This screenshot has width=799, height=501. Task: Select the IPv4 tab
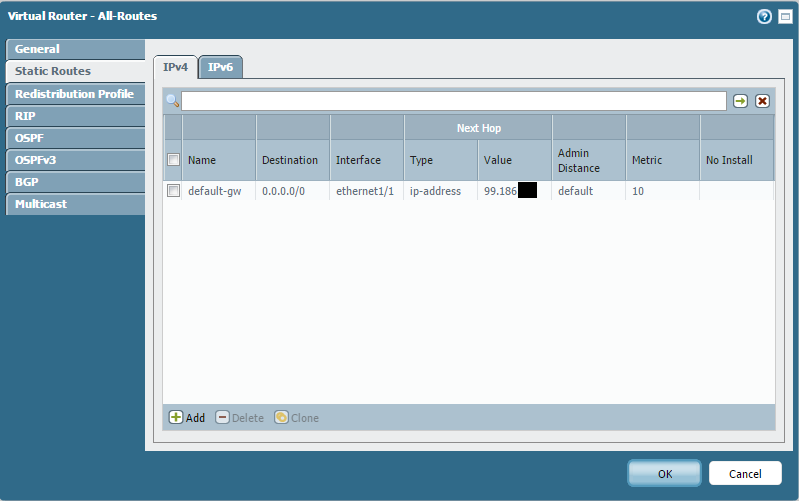tap(175, 67)
